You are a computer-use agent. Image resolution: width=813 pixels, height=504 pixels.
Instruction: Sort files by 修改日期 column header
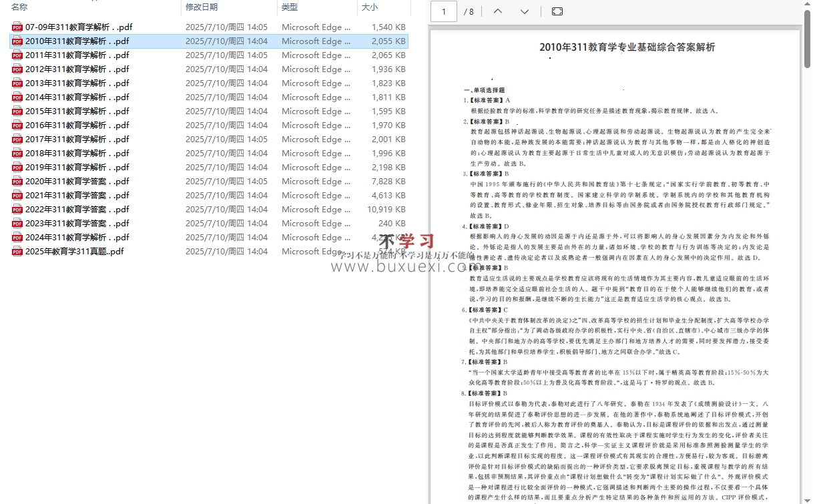click(x=202, y=7)
